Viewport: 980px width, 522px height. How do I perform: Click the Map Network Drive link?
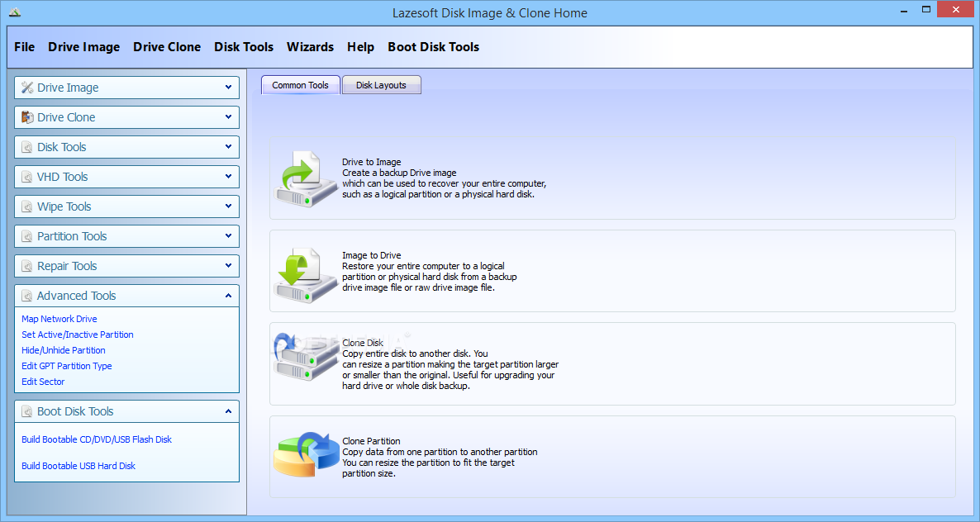pyautogui.click(x=59, y=319)
